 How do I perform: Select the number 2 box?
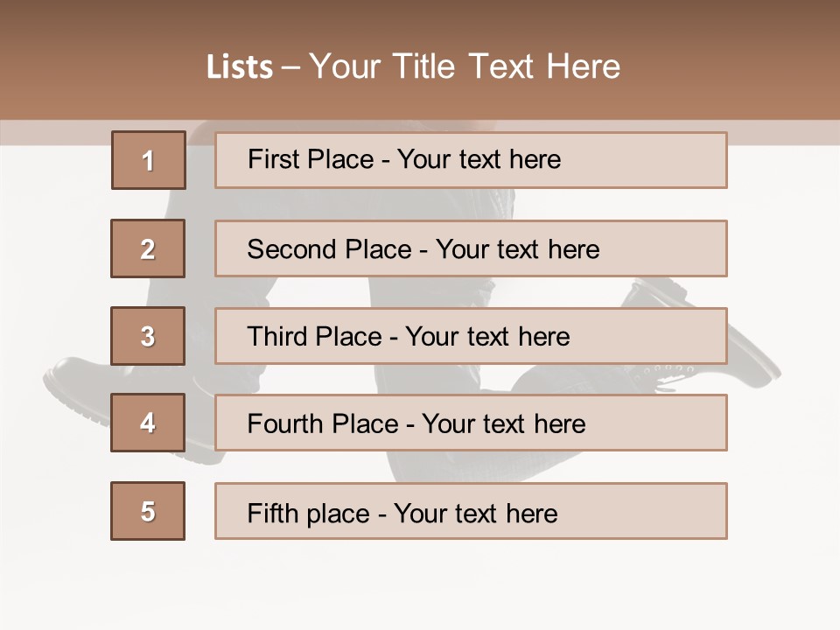tap(148, 248)
